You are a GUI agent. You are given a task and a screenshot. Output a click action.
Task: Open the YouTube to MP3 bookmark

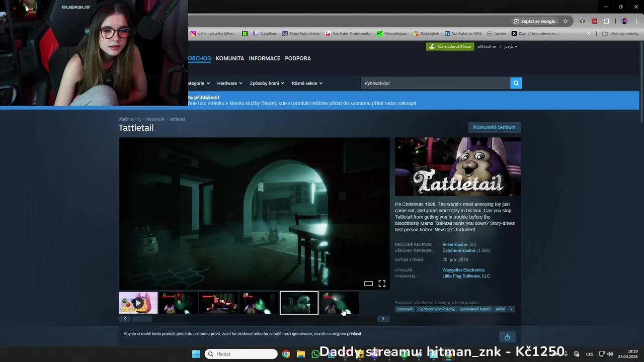(463, 34)
